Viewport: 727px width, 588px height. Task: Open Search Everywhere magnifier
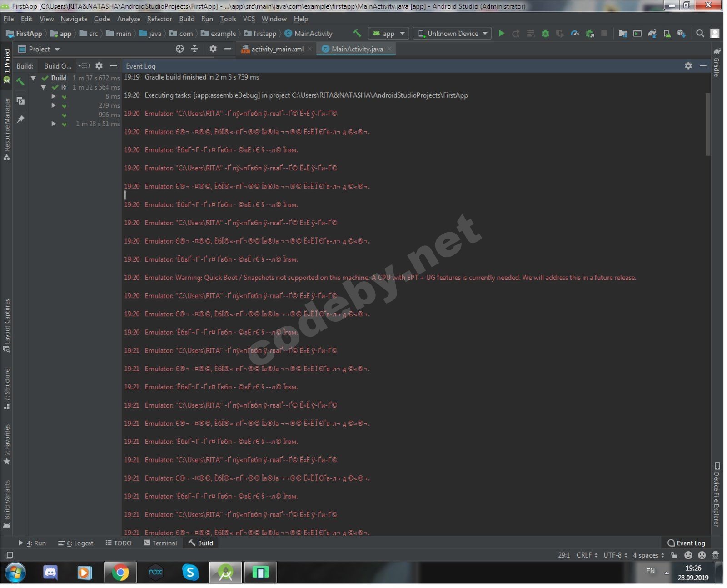700,33
